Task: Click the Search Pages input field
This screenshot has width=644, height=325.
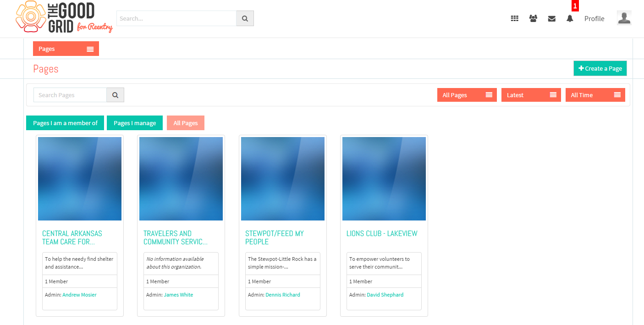Action: coord(70,95)
